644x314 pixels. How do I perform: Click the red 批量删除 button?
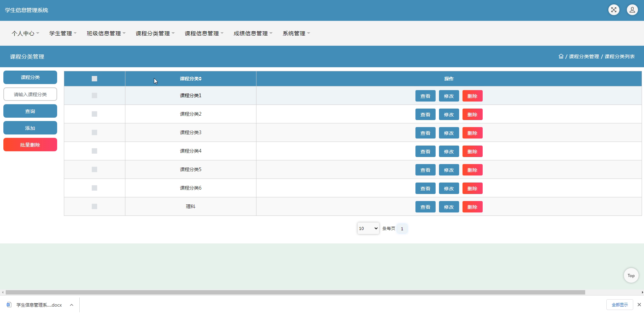pyautogui.click(x=30, y=145)
